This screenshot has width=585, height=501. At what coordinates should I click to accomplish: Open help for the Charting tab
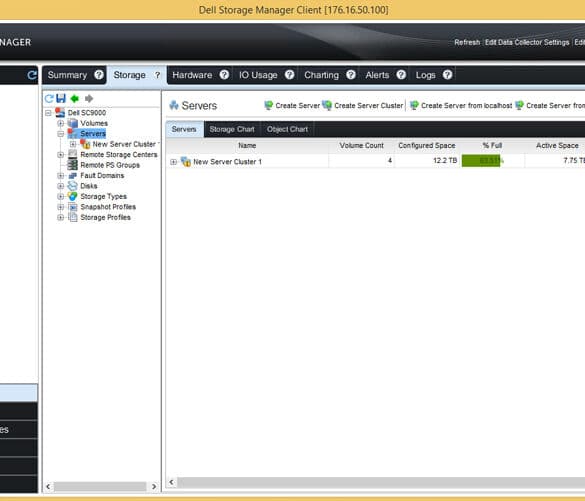[x=351, y=75]
